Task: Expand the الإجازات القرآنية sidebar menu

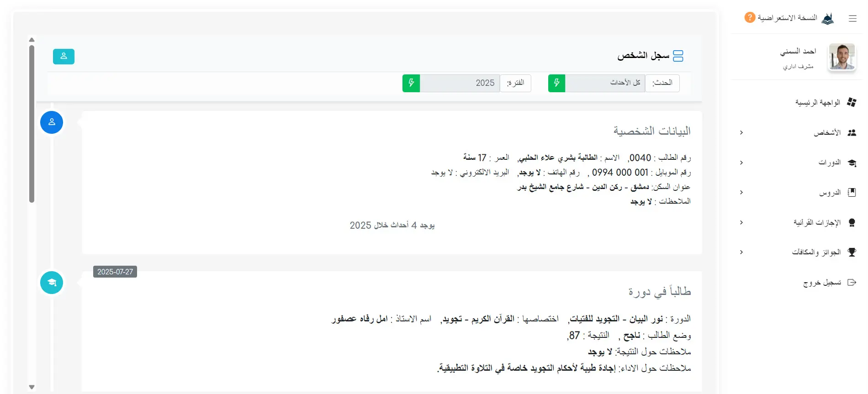Action: tap(816, 222)
